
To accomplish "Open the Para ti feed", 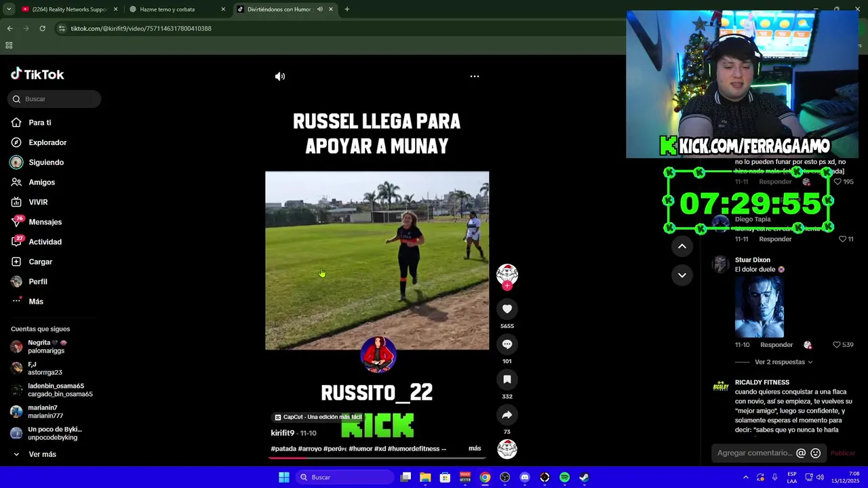I will 39,123.
